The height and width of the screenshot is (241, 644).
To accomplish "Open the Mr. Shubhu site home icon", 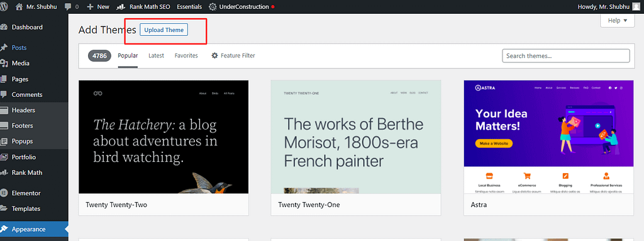I will tap(19, 6).
